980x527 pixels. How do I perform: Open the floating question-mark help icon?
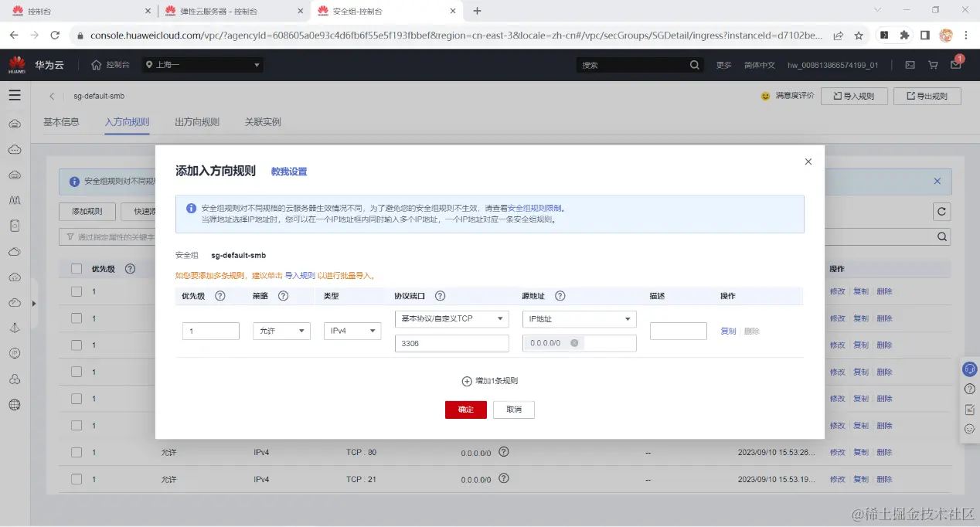969,389
